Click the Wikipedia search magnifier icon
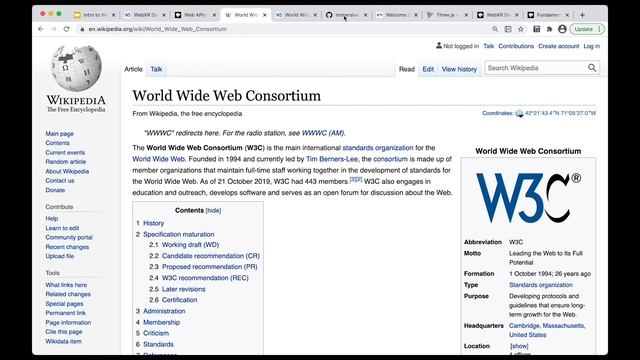This screenshot has width=640, height=360. [x=592, y=68]
